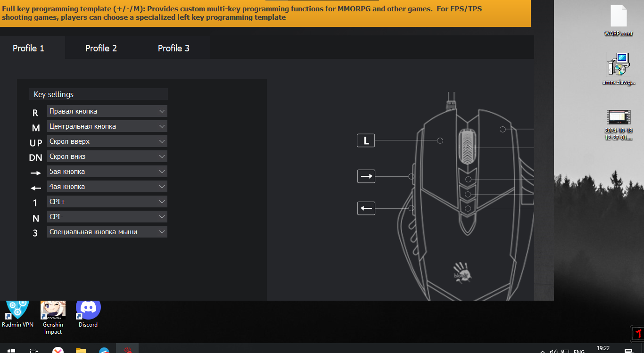Switch to the Profile 3 tab
Viewport: 644px width, 353px height.
click(x=173, y=48)
